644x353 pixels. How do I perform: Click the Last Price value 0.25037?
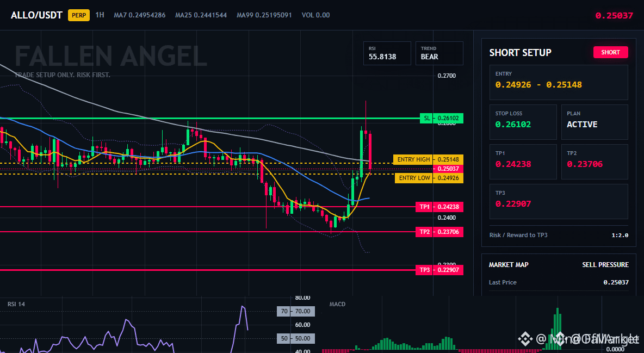click(616, 282)
